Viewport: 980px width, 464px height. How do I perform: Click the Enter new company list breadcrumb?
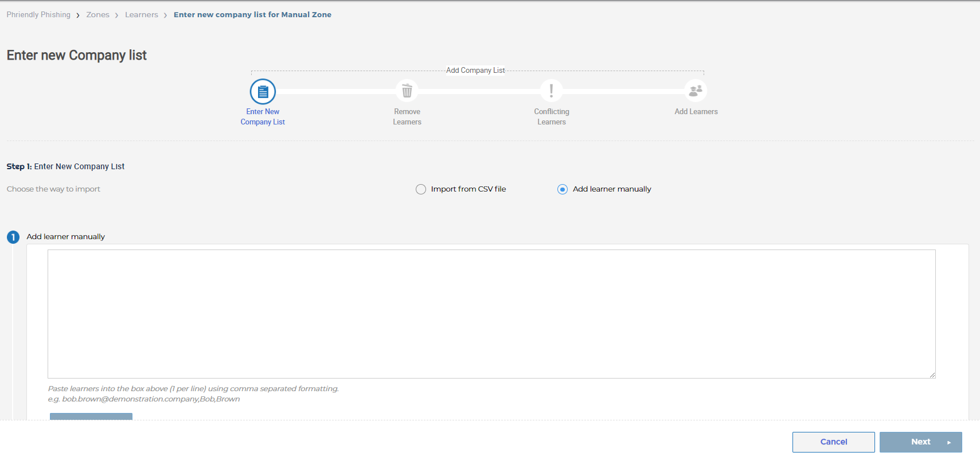[252, 15]
